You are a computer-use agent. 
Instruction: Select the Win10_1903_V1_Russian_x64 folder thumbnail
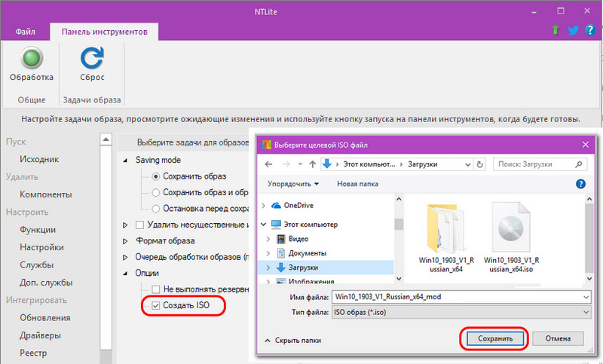pyautogui.click(x=445, y=237)
